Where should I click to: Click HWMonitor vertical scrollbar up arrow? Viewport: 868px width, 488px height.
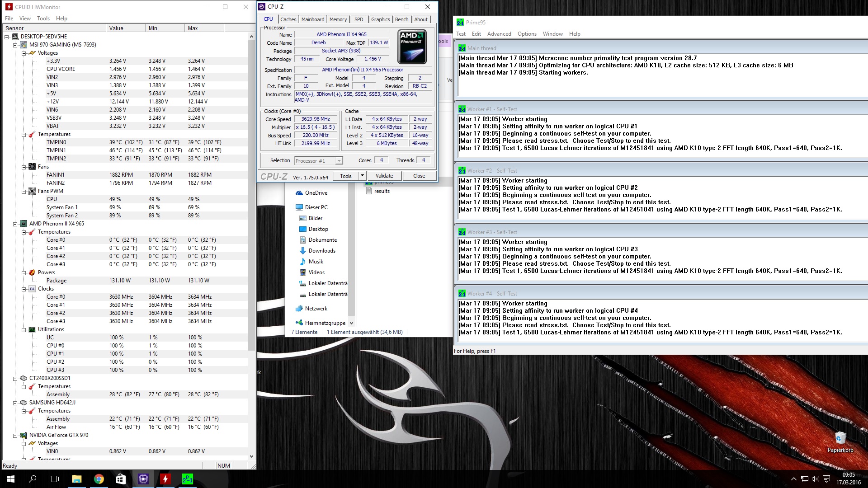pos(252,37)
